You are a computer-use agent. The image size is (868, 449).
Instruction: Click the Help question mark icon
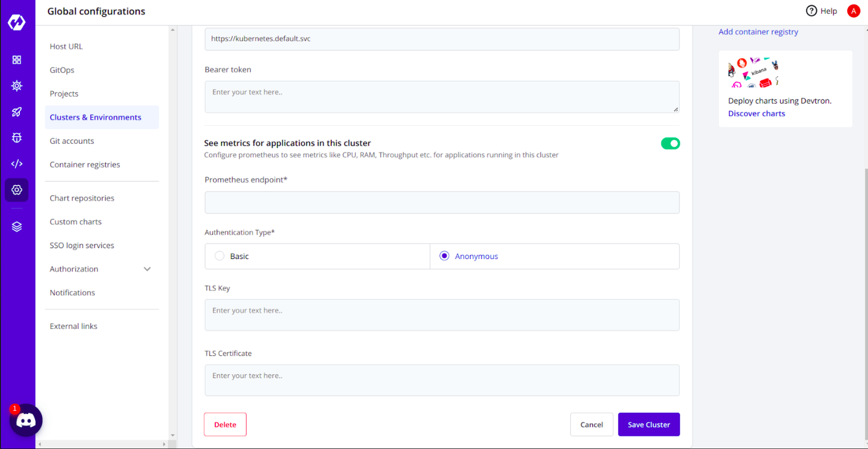811,11
